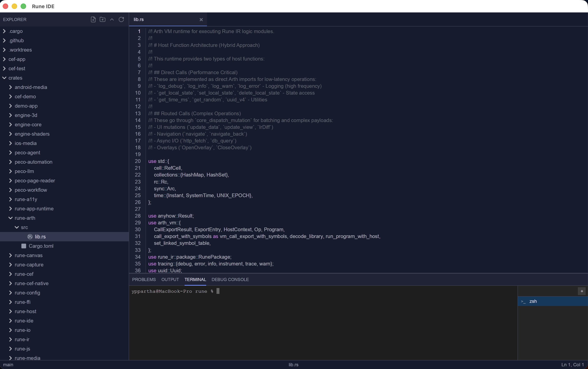Viewport: 588px width, 369px height.
Task: Collapse all folders in Explorer
Action: pyautogui.click(x=112, y=19)
